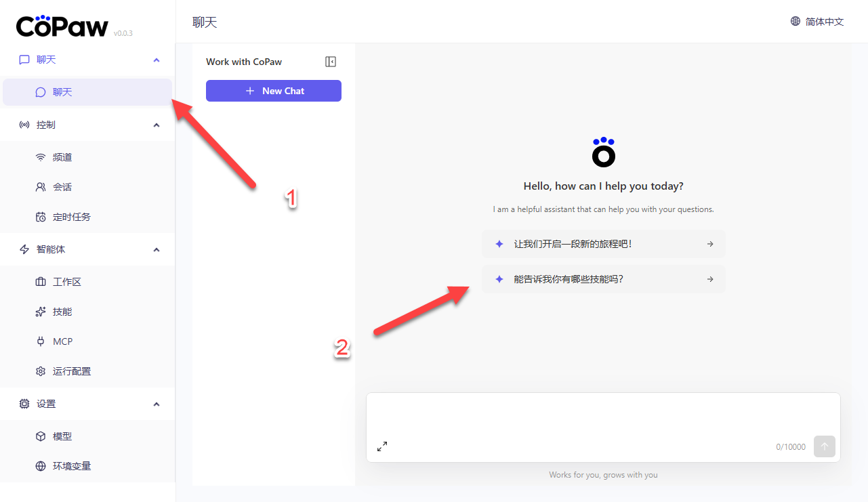Click the globe language icon
Screen dimensions: 868x502
[x=795, y=21]
